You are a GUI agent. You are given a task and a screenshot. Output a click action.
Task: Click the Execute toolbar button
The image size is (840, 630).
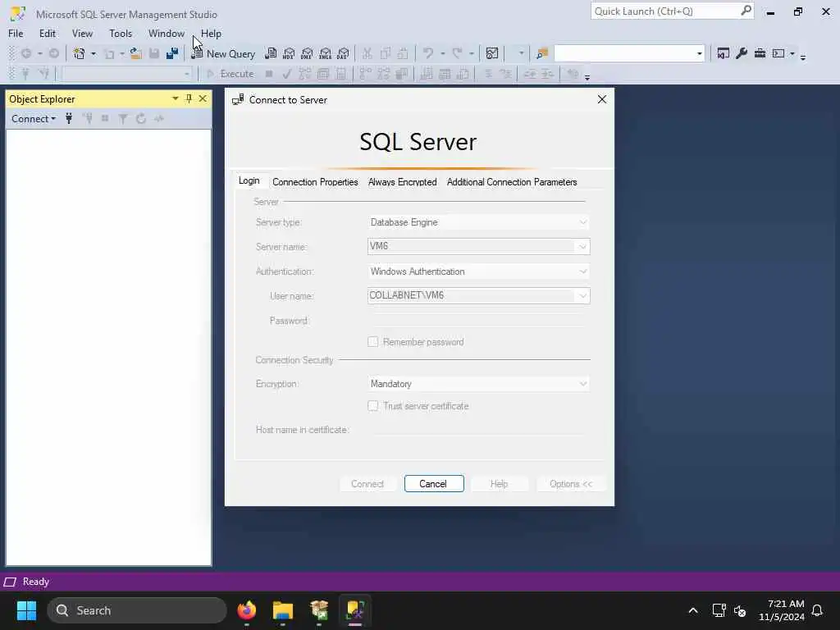pos(231,74)
